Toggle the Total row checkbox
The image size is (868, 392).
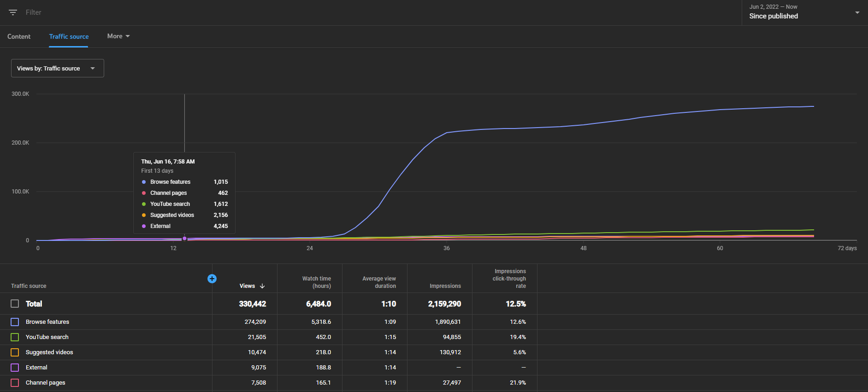click(x=15, y=304)
